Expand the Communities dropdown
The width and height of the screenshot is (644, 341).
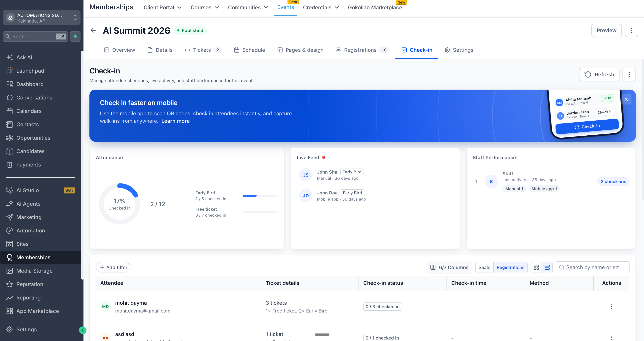point(248,7)
